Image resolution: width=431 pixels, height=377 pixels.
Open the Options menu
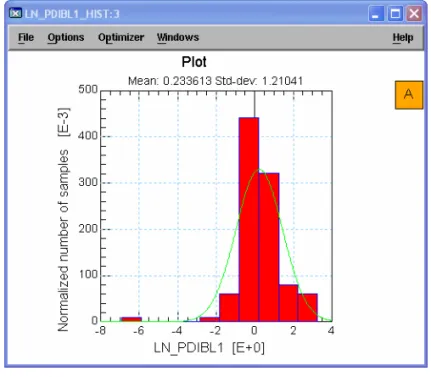[66, 37]
